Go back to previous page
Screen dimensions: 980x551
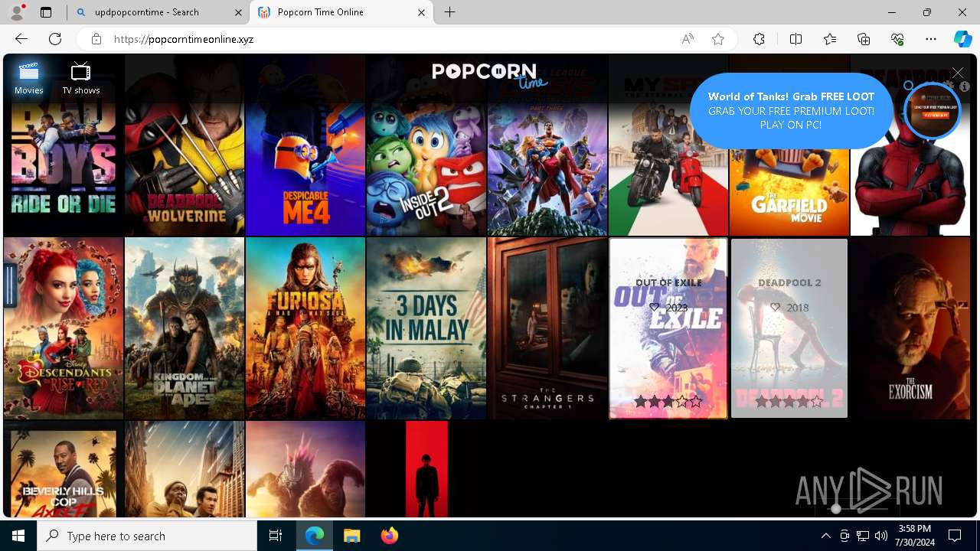point(21,39)
